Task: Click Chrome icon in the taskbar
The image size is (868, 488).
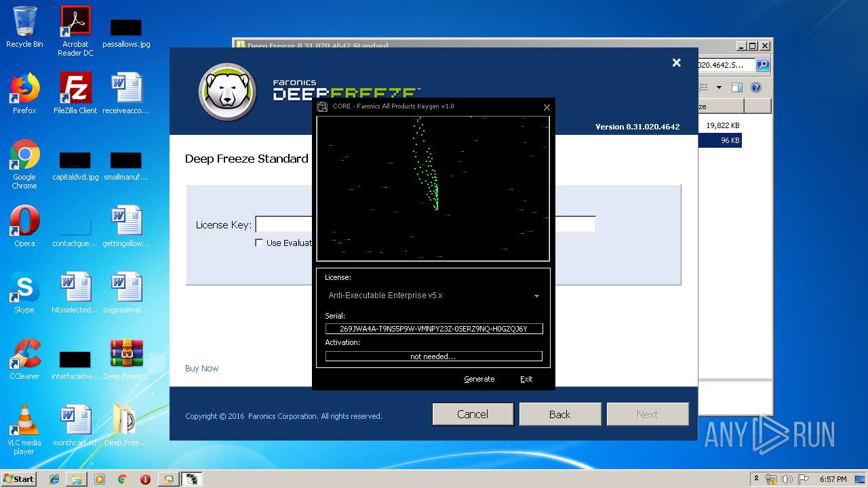Action: 123,479
